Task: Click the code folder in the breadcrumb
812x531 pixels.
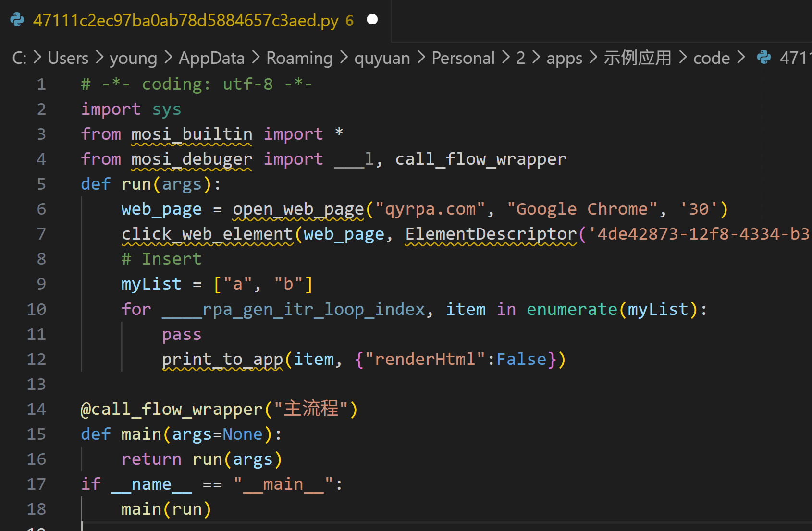Action: tap(711, 58)
